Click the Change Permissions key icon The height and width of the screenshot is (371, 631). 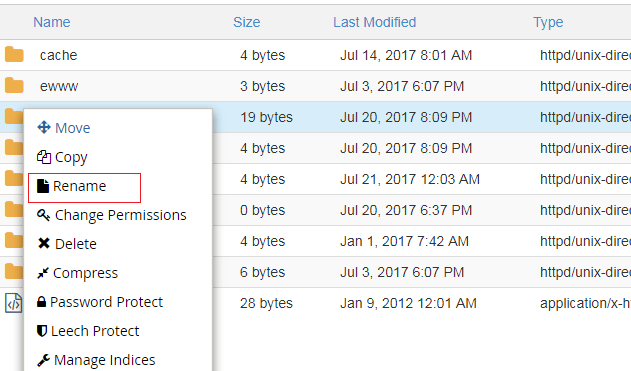(x=43, y=215)
